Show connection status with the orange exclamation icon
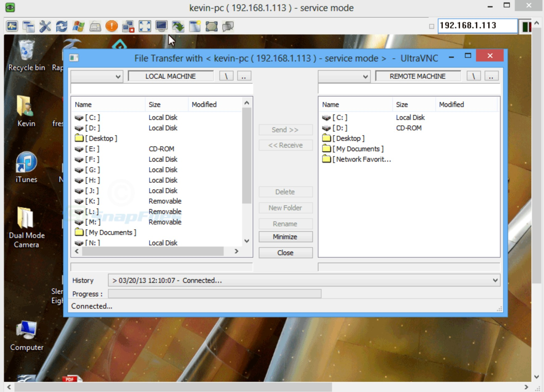This screenshot has height=392, width=544. [x=112, y=26]
